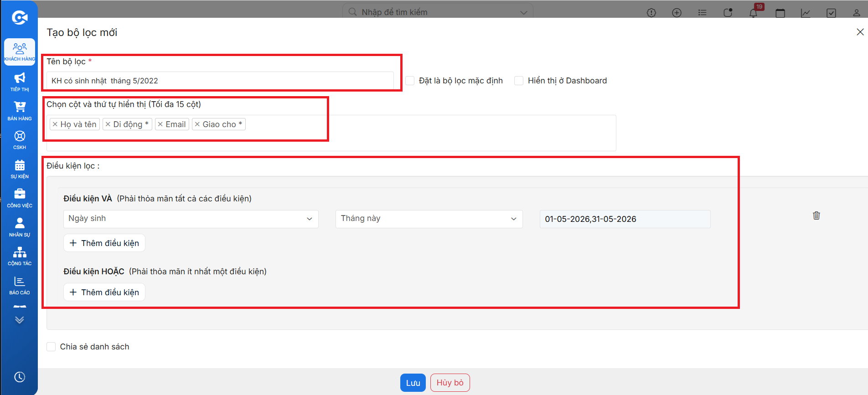Open the Công Việc tasks module

pyautogui.click(x=20, y=198)
